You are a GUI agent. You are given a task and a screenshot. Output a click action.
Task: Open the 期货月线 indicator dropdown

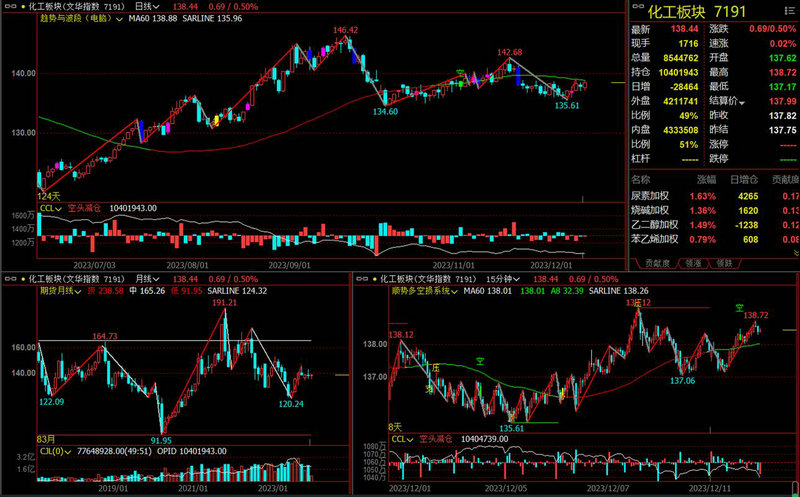click(x=60, y=291)
